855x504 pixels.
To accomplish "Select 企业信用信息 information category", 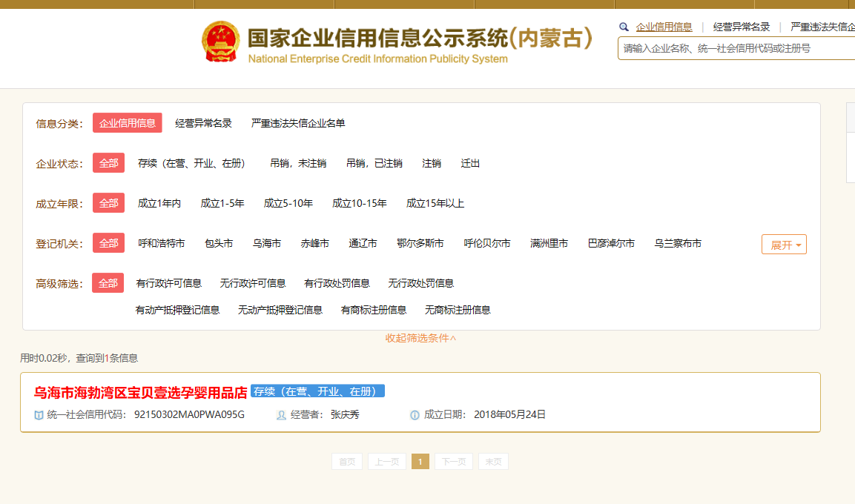I will coord(127,123).
